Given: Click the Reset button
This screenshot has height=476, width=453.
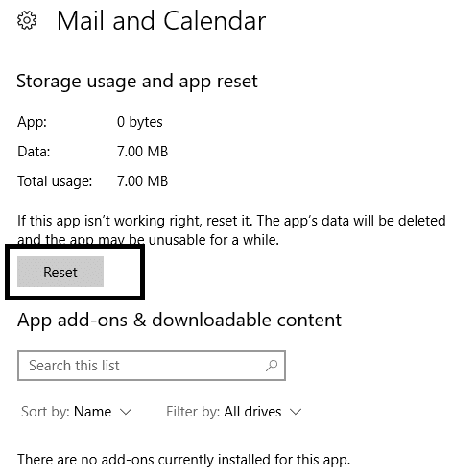Looking at the screenshot, I should pos(60,272).
